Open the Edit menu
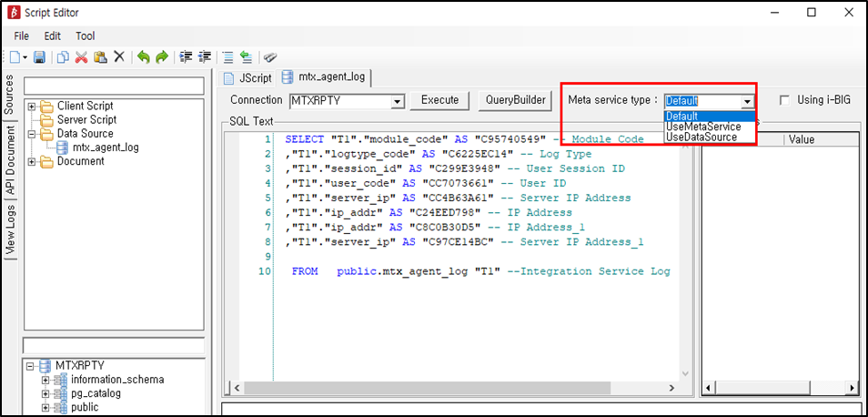 pyautogui.click(x=52, y=36)
